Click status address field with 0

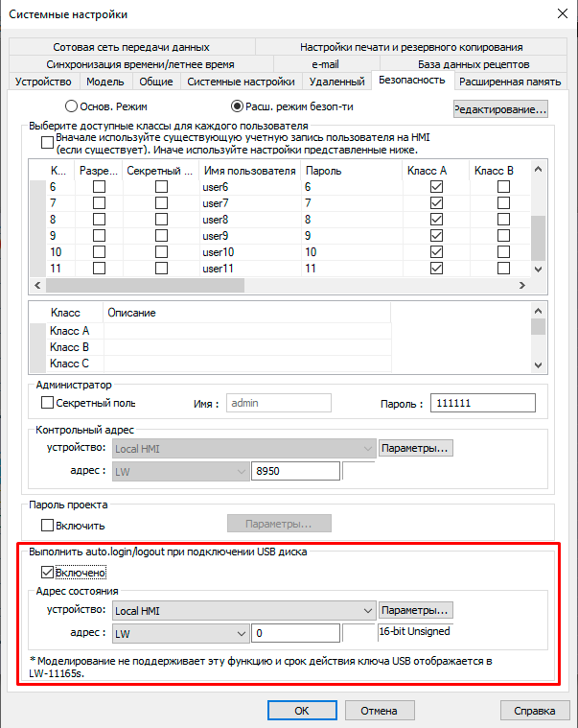coord(295,633)
